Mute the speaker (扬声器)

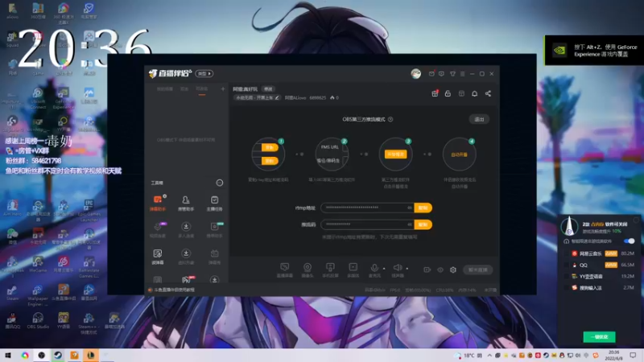(397, 270)
